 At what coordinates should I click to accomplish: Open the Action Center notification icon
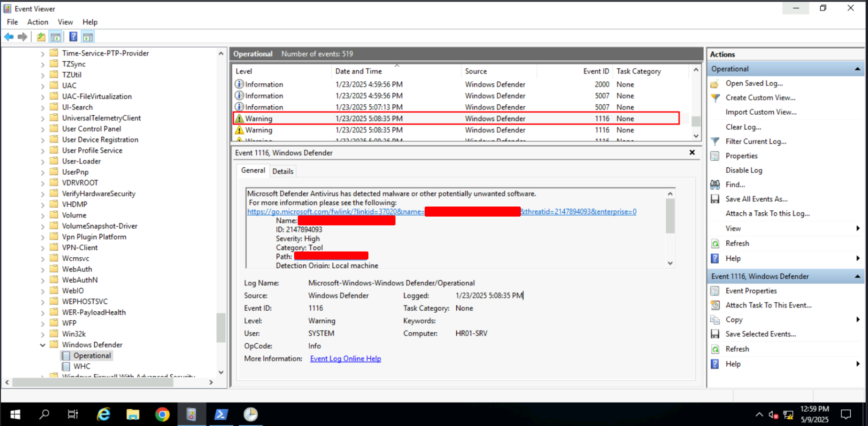coord(846,414)
